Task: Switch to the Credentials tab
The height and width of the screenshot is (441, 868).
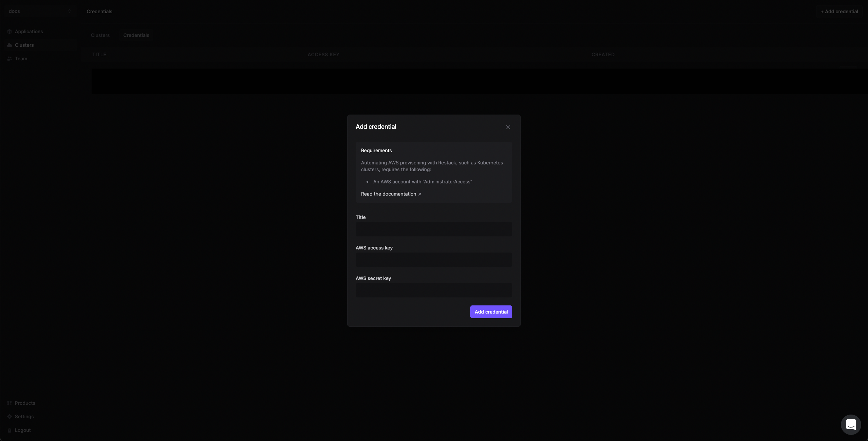Action: [x=136, y=35]
